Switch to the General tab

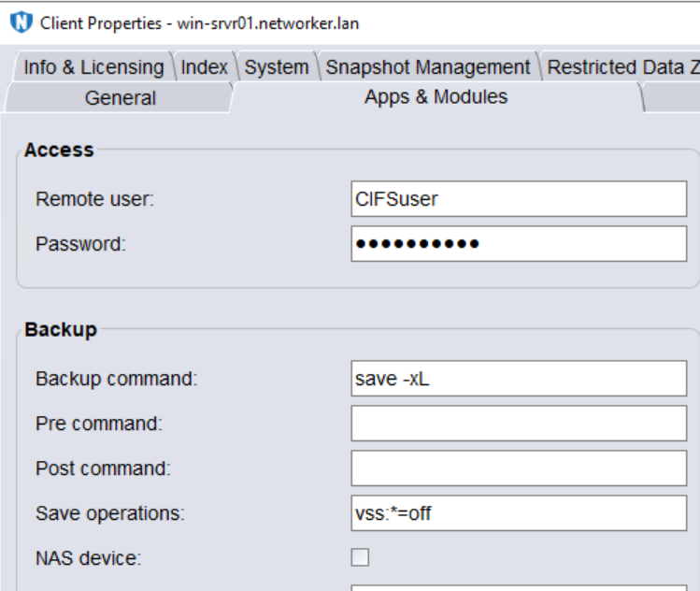[120, 97]
